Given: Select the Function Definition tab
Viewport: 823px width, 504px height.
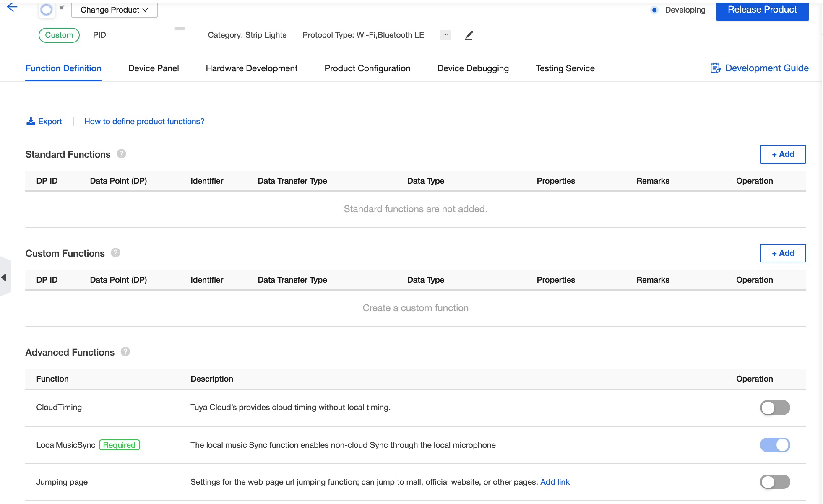Looking at the screenshot, I should pyautogui.click(x=63, y=68).
